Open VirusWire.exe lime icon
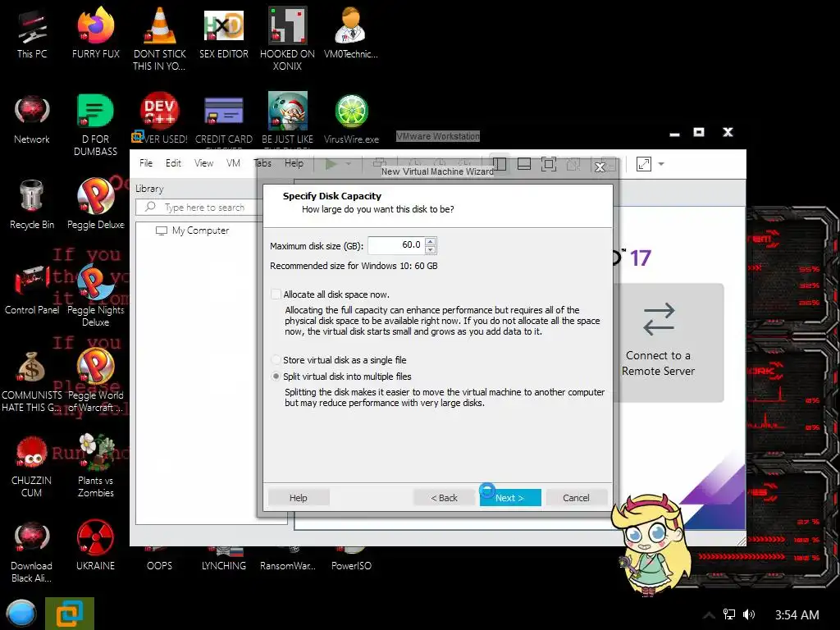 351,119
